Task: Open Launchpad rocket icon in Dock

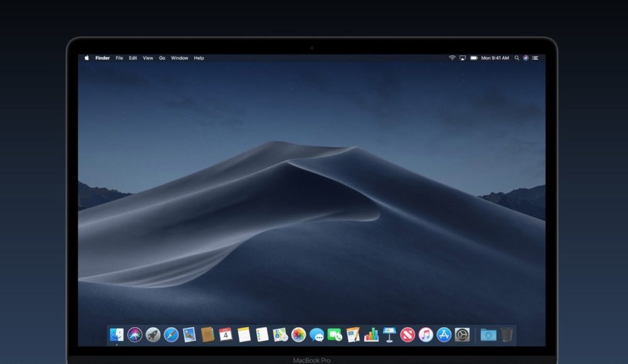Action: (153, 335)
